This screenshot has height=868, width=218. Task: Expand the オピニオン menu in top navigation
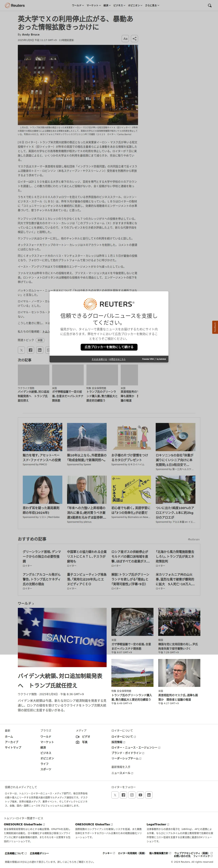135,5
